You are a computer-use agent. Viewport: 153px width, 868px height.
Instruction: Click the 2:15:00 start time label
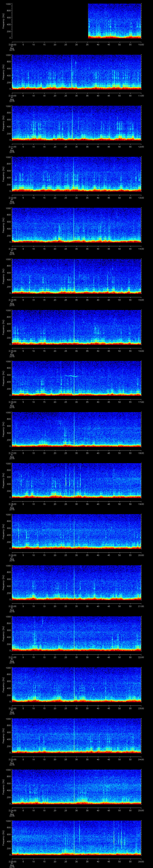coord(12,351)
